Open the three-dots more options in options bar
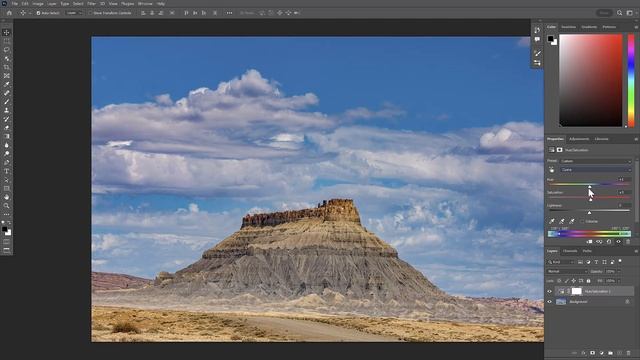 tap(229, 13)
